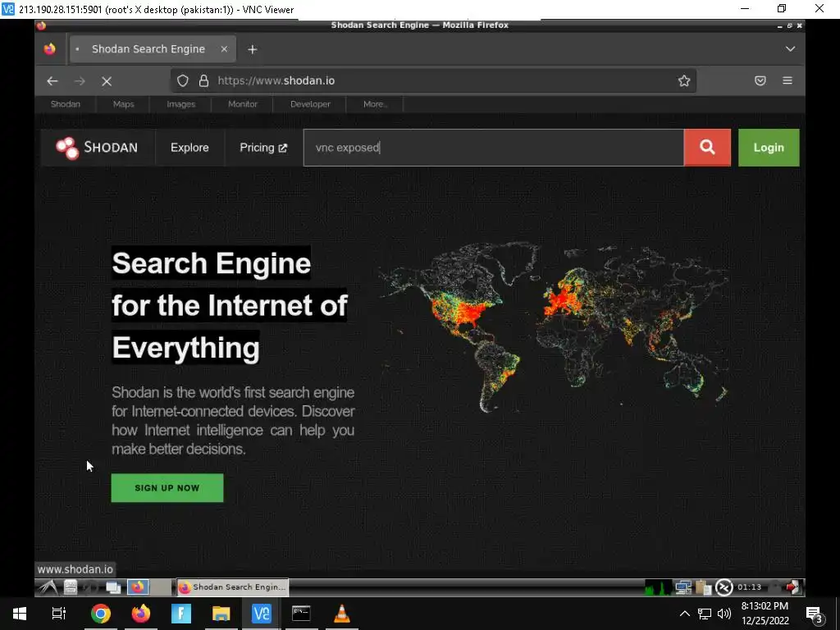Bookmark this page with the star icon
Screen dimensions: 840x630
click(x=684, y=81)
